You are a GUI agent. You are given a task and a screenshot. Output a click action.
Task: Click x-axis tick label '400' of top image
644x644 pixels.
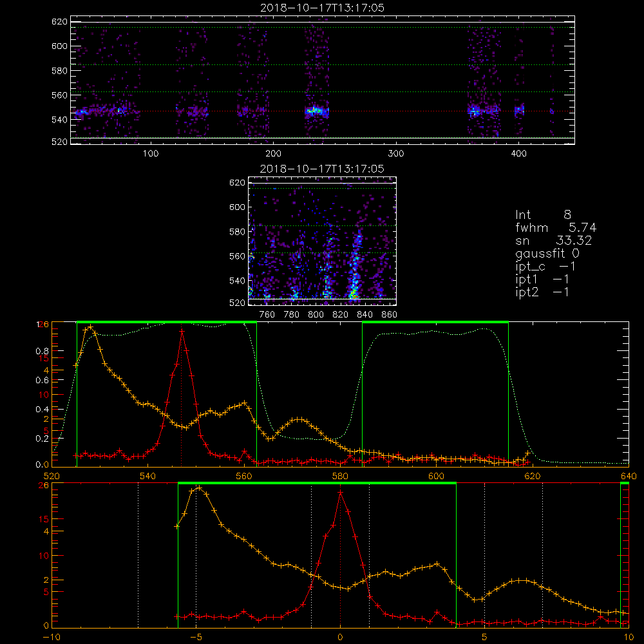point(518,154)
